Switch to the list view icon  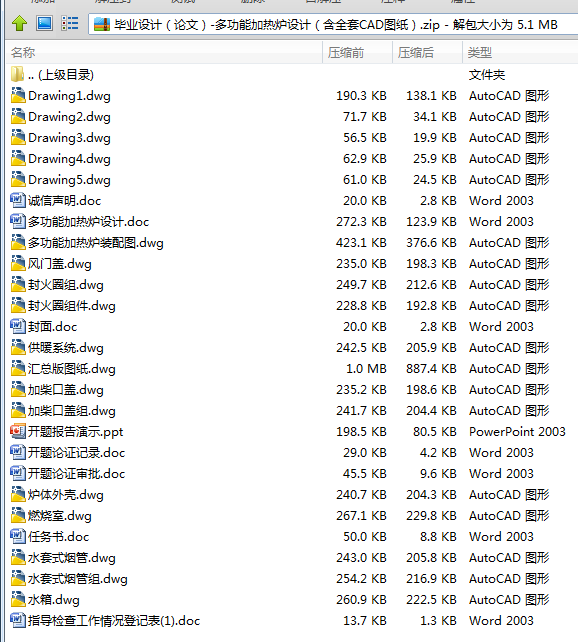[70, 23]
